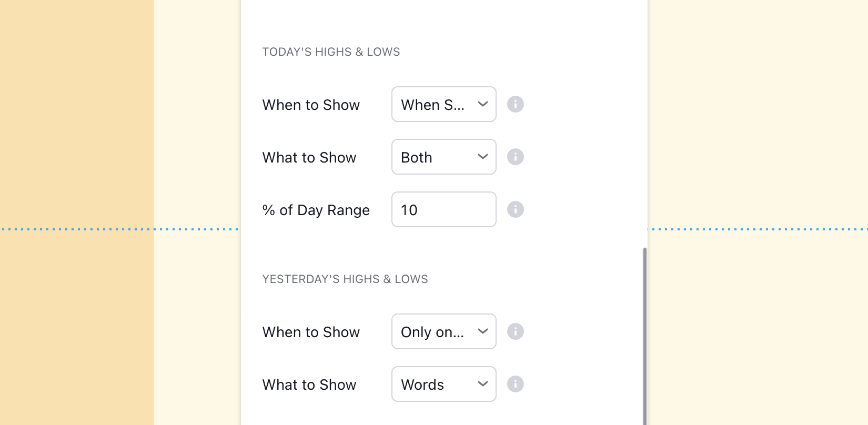Click Today's "When to Show" label

coord(311,105)
